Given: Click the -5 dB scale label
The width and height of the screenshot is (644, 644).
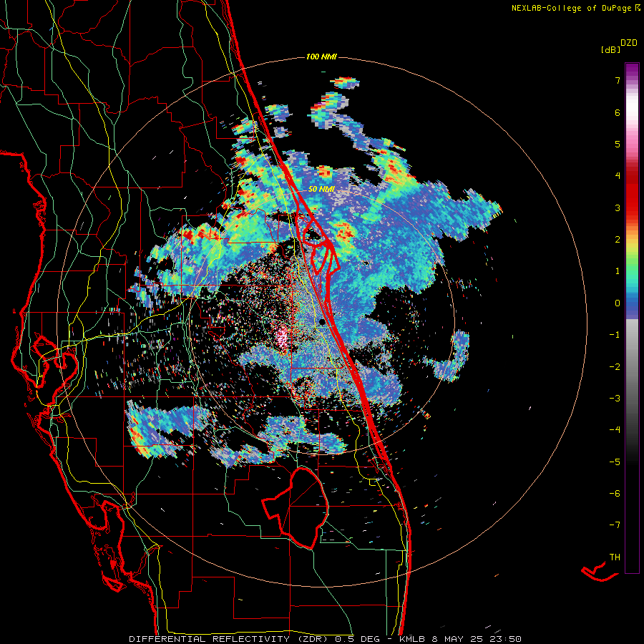Looking at the screenshot, I should (x=615, y=462).
